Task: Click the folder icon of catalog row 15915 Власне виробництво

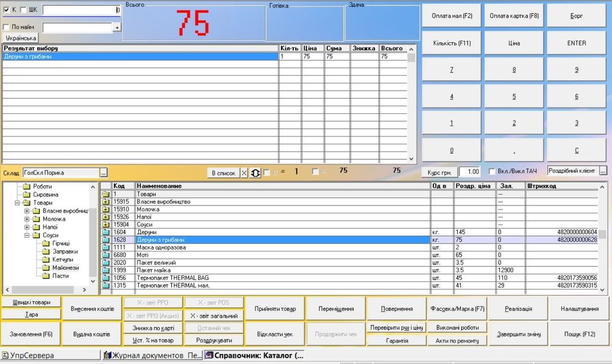Action: click(106, 202)
